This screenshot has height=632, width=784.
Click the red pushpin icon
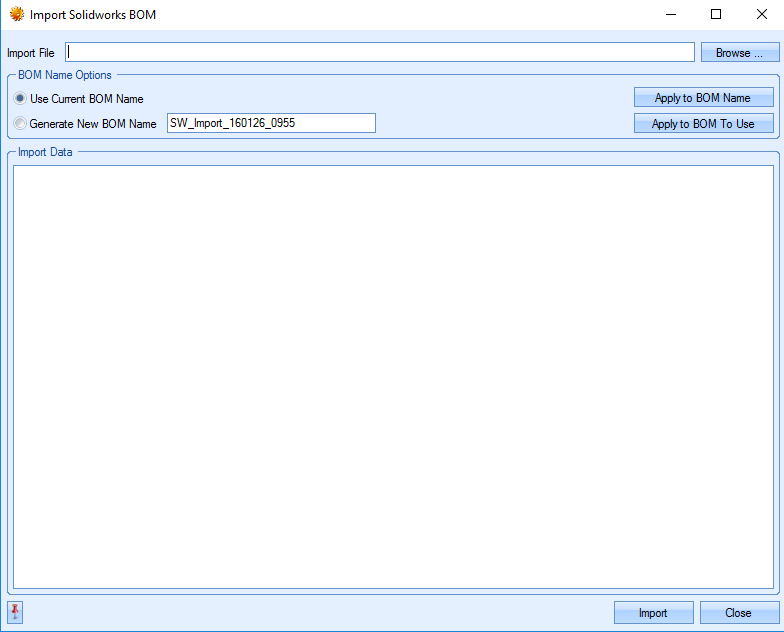tap(15, 612)
